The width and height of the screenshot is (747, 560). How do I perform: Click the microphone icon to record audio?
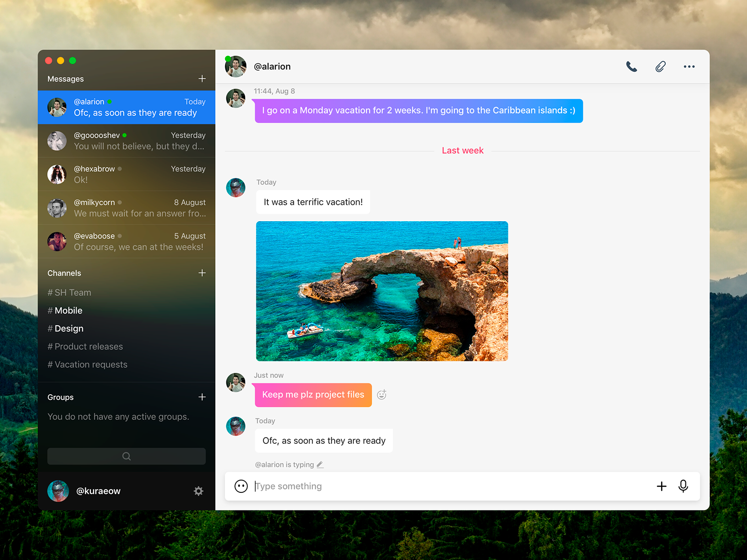tap(683, 486)
